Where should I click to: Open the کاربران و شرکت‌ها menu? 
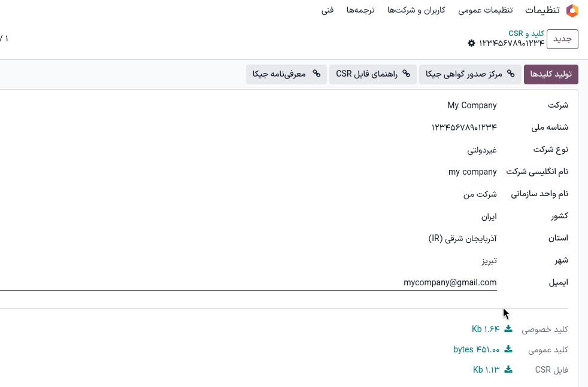(x=416, y=10)
